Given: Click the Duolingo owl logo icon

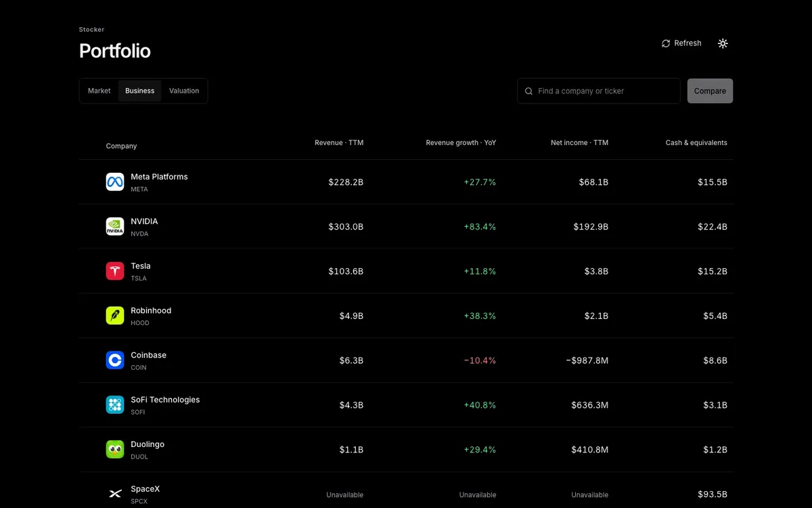Looking at the screenshot, I should pyautogui.click(x=115, y=449).
